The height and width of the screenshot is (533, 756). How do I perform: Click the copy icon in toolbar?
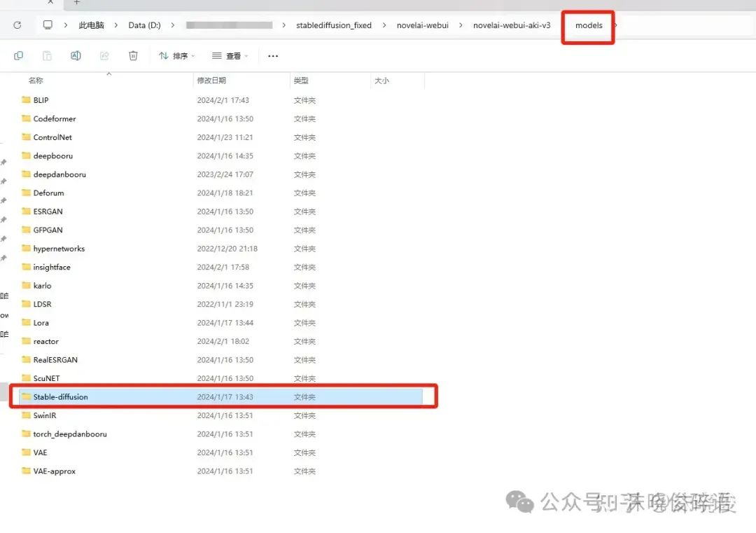[18, 56]
